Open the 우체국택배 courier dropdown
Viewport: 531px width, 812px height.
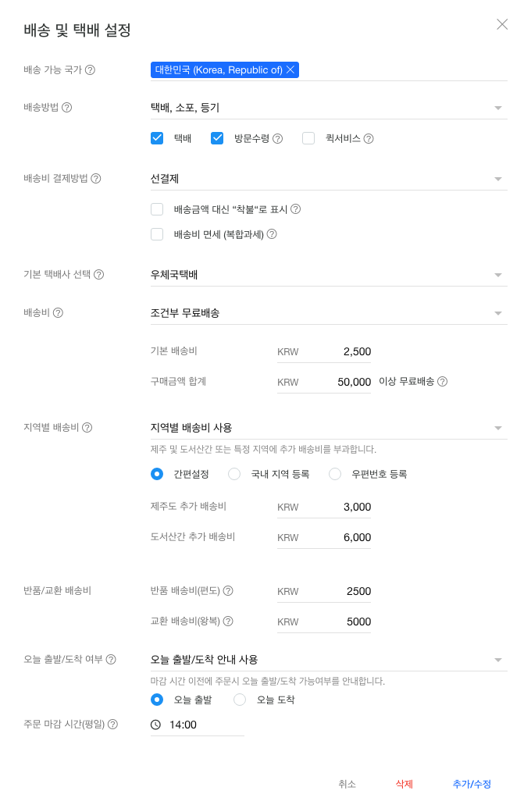tap(329, 275)
